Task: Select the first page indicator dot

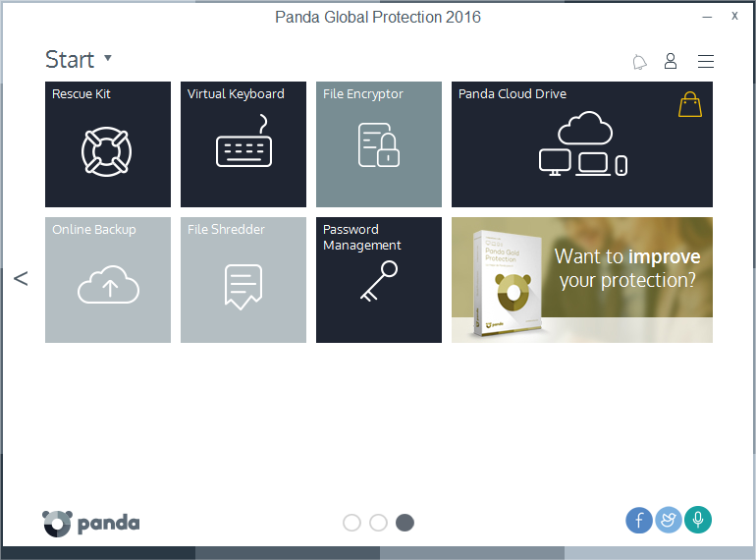Action: [351, 523]
